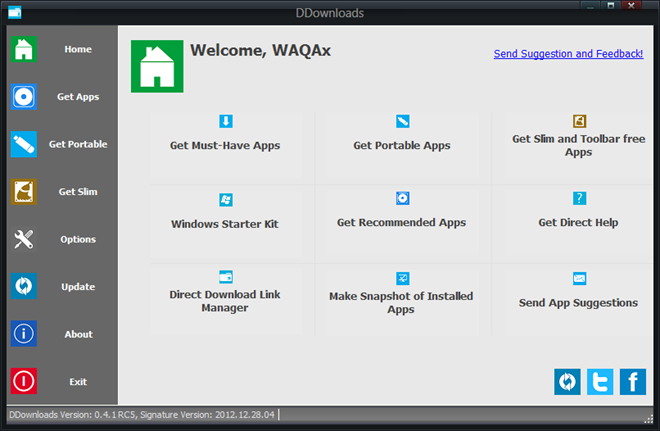
Task: Open Direct Download Link Manager text
Action: pos(225,301)
